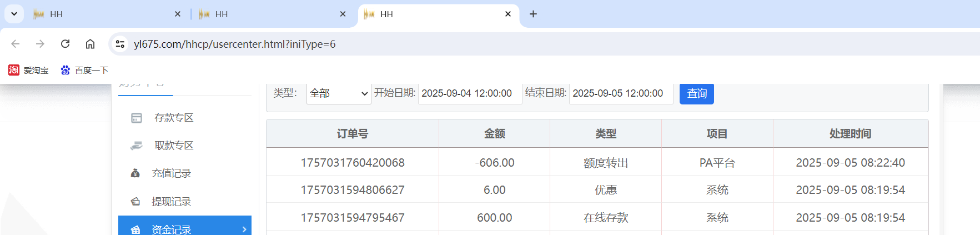Click the 查询 search button
Screen dimensions: 980x235
pos(697,93)
